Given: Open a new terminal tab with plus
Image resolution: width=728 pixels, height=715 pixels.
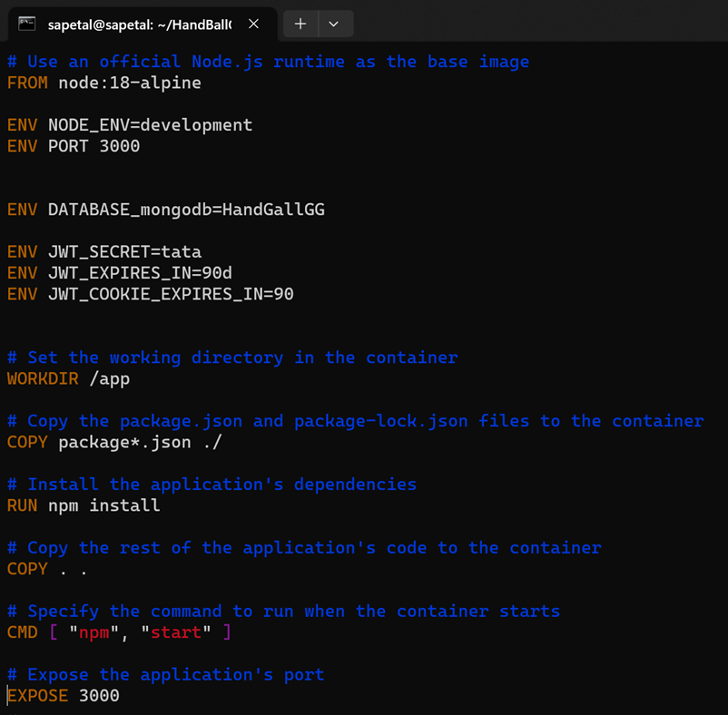Looking at the screenshot, I should [300, 24].
